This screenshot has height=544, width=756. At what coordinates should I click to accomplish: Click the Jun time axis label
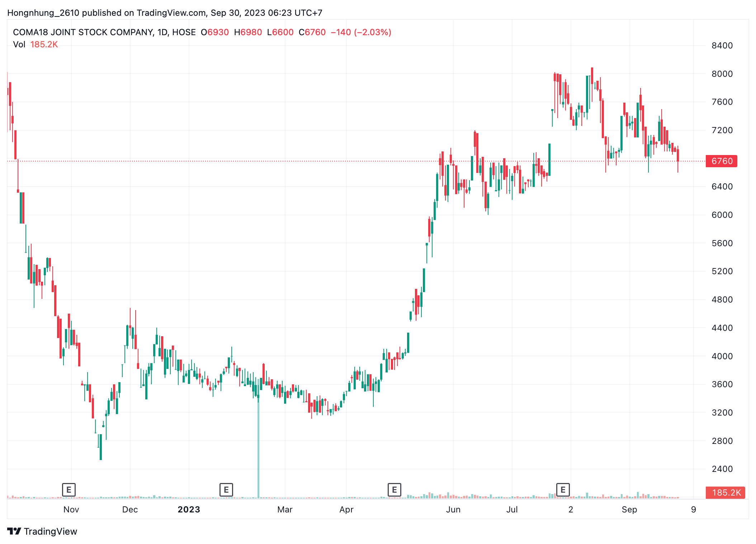pos(453,510)
